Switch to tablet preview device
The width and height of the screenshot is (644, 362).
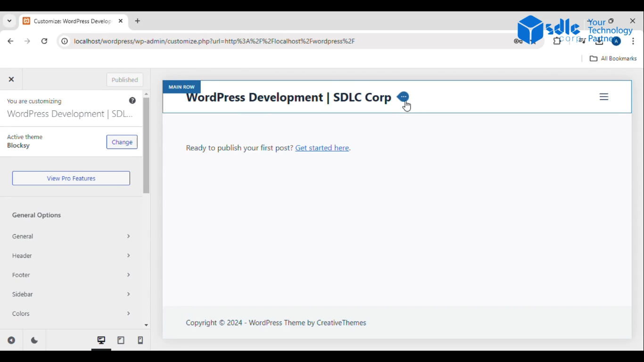click(121, 340)
